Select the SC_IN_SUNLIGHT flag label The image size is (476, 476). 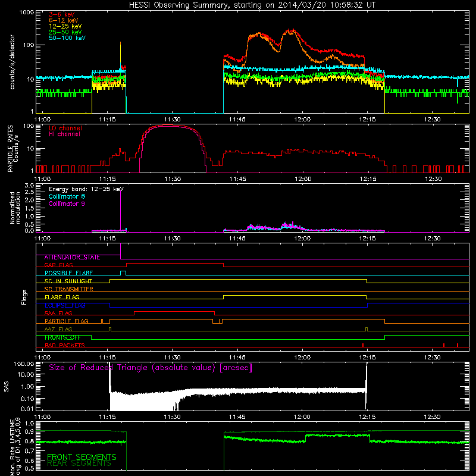[x=68, y=281]
